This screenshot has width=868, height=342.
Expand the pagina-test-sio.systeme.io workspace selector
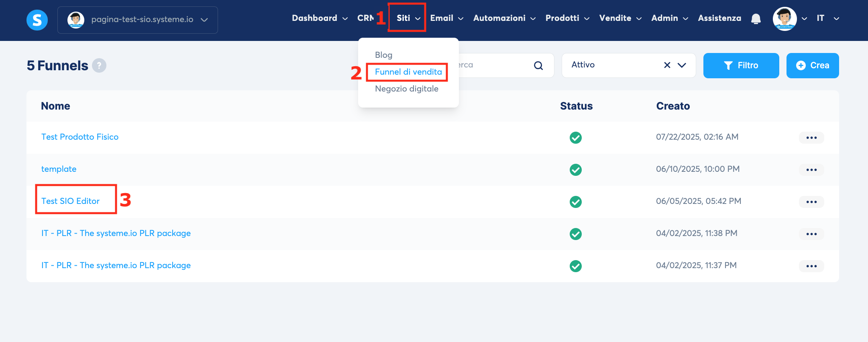click(x=138, y=20)
